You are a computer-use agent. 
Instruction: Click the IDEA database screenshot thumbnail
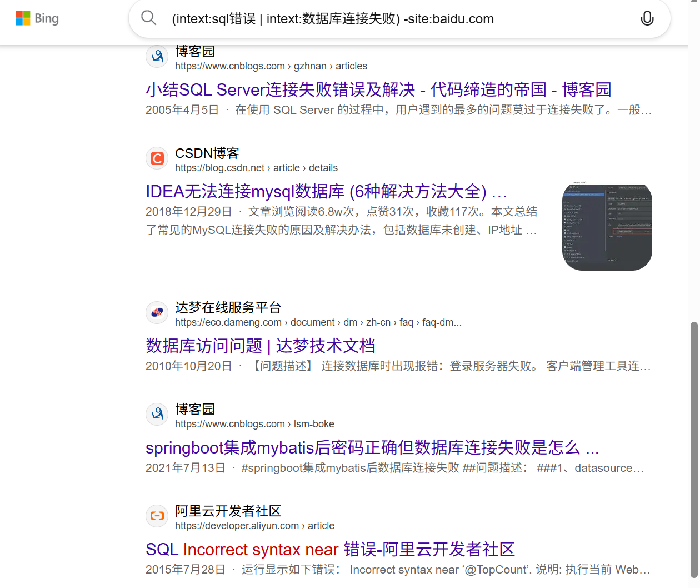click(607, 227)
